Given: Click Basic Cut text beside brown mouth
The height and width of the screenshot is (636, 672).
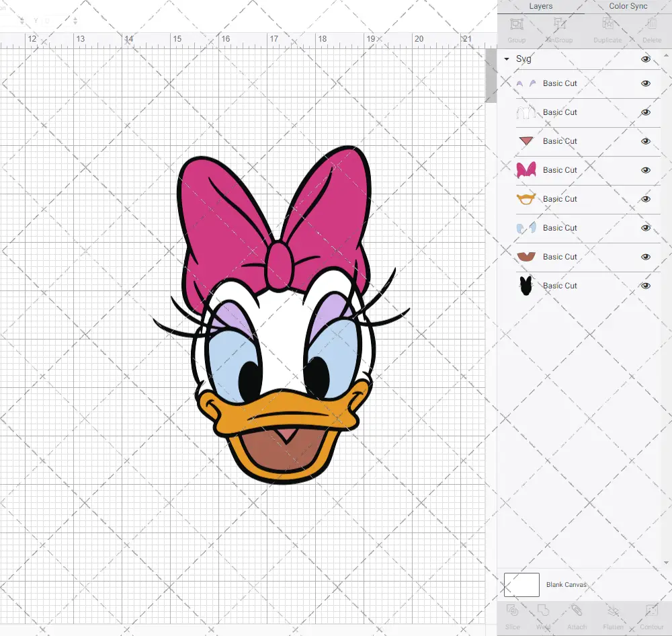Looking at the screenshot, I should coord(560,257).
